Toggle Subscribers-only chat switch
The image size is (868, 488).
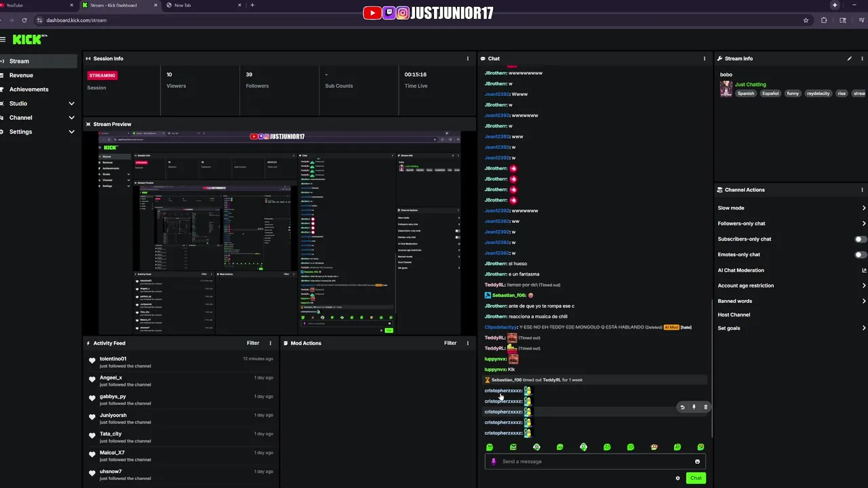click(x=860, y=239)
